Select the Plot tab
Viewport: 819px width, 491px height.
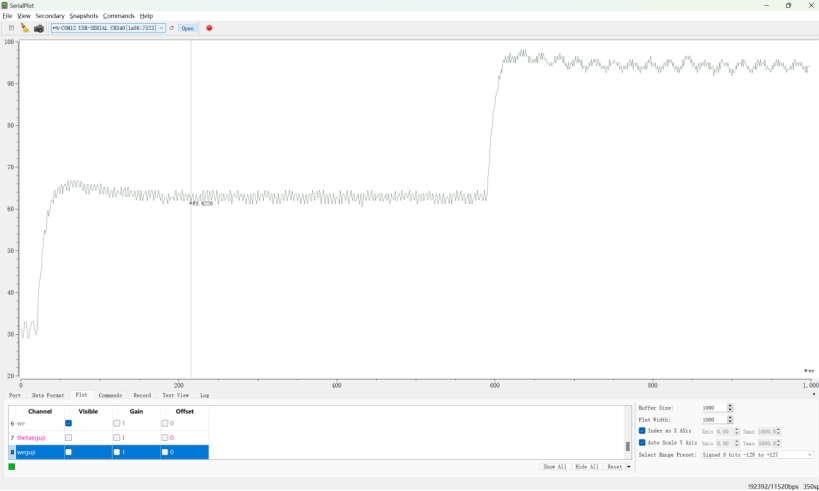point(81,395)
